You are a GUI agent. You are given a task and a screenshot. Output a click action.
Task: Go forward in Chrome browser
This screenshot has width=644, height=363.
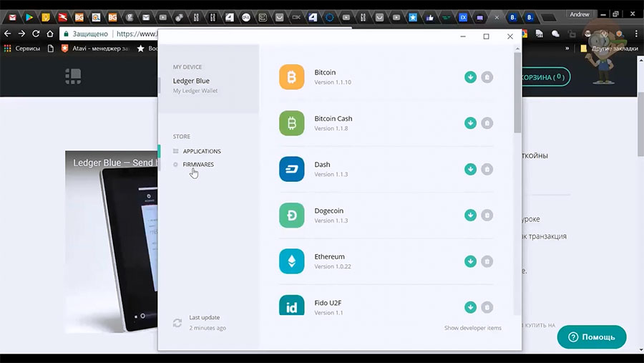(21, 34)
